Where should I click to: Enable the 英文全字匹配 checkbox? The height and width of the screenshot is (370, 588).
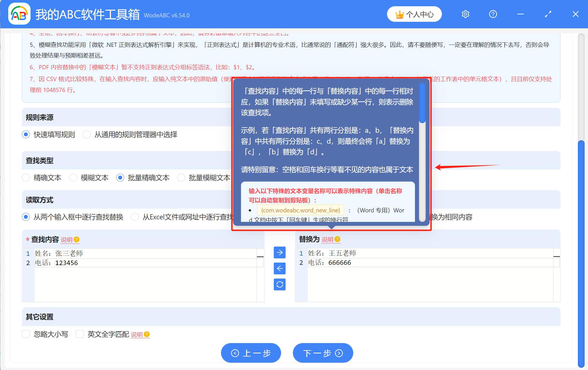(80, 334)
